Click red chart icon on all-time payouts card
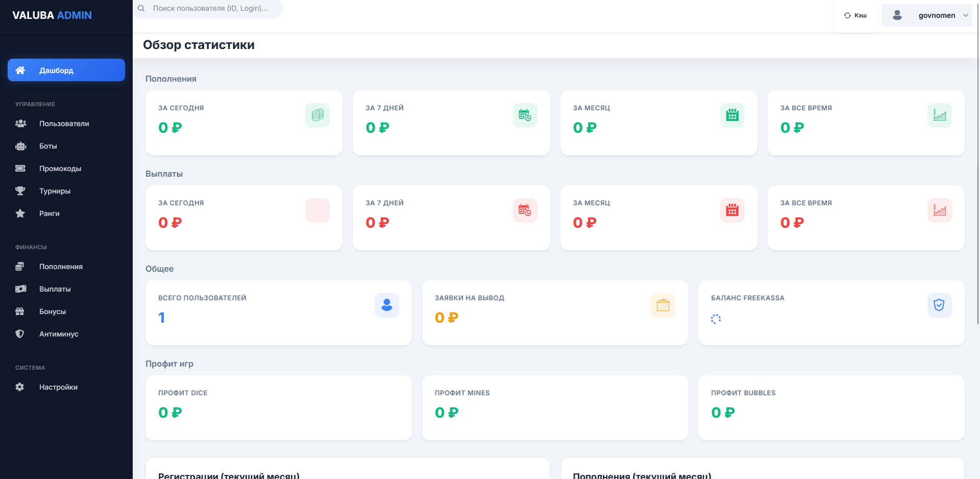 [939, 210]
